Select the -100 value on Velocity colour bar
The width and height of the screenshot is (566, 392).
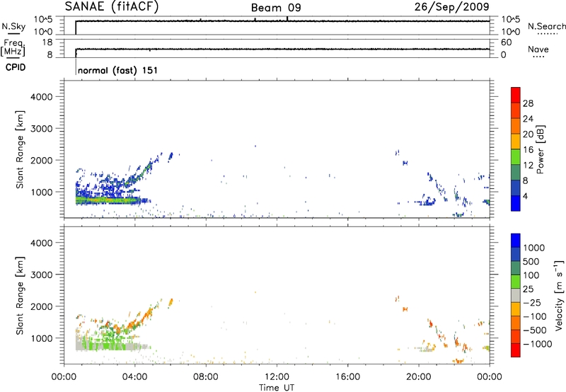point(535,316)
